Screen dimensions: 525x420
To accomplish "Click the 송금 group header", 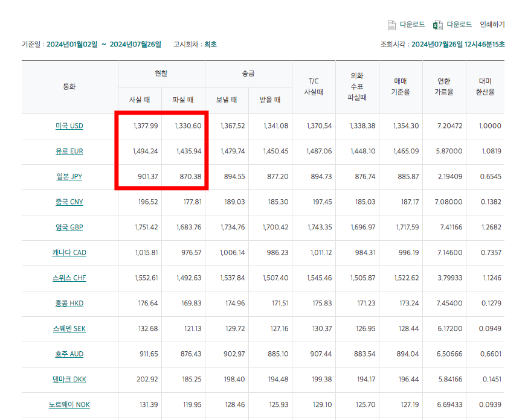I will coord(248,74).
